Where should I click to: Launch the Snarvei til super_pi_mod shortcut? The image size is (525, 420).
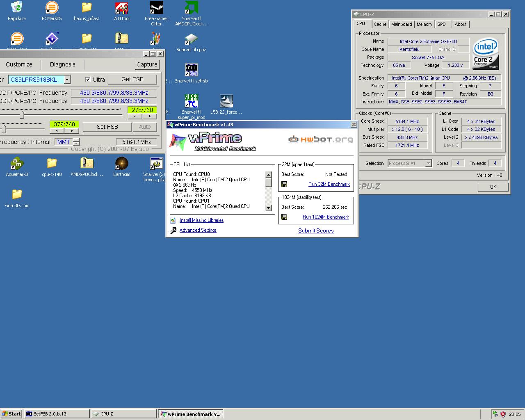pyautogui.click(x=191, y=101)
